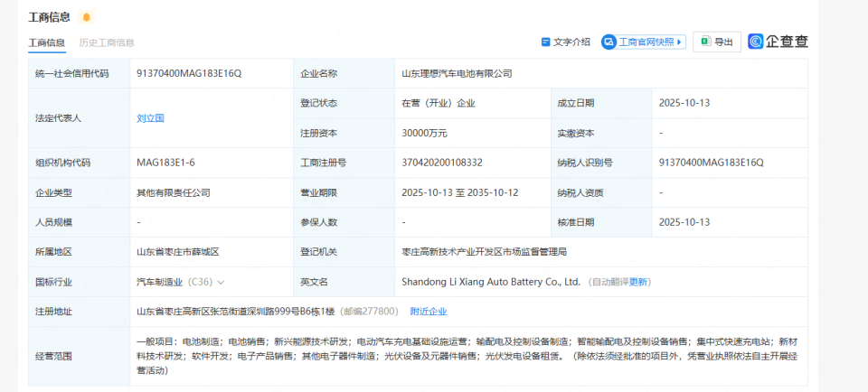
Task: Click the 法定代表人 label cell
Action: (80, 117)
